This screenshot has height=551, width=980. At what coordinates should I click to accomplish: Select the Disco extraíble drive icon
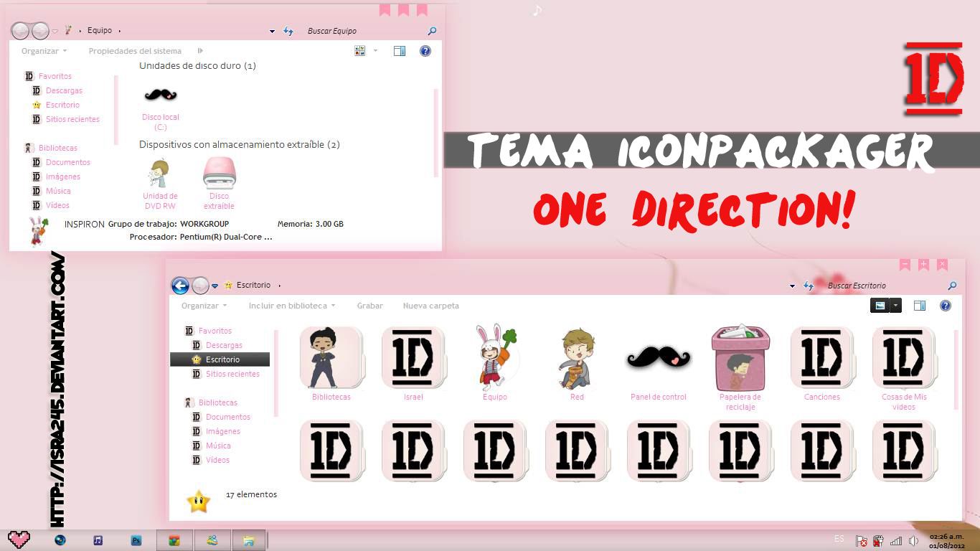(x=219, y=174)
